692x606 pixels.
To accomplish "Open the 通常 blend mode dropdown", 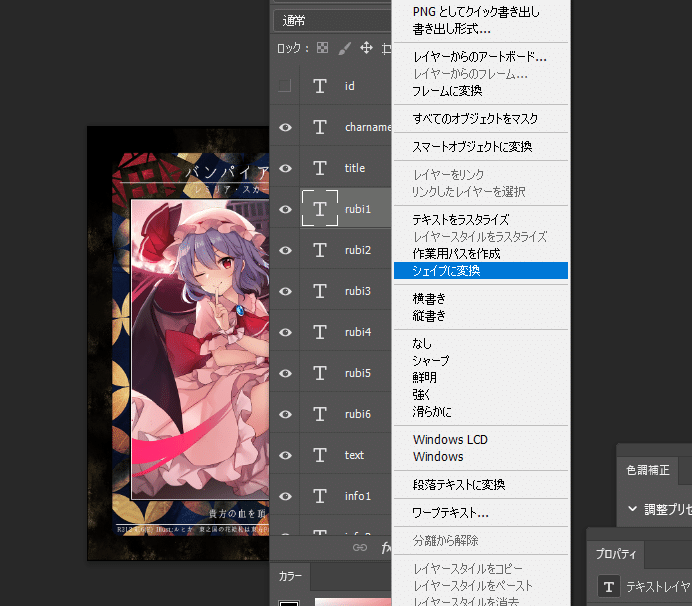I will [x=332, y=21].
